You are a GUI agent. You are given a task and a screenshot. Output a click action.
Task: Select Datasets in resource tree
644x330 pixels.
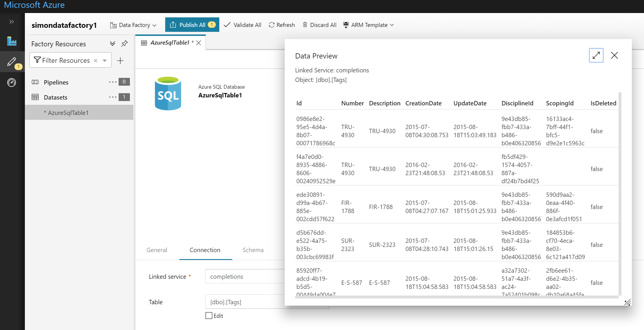(x=56, y=97)
